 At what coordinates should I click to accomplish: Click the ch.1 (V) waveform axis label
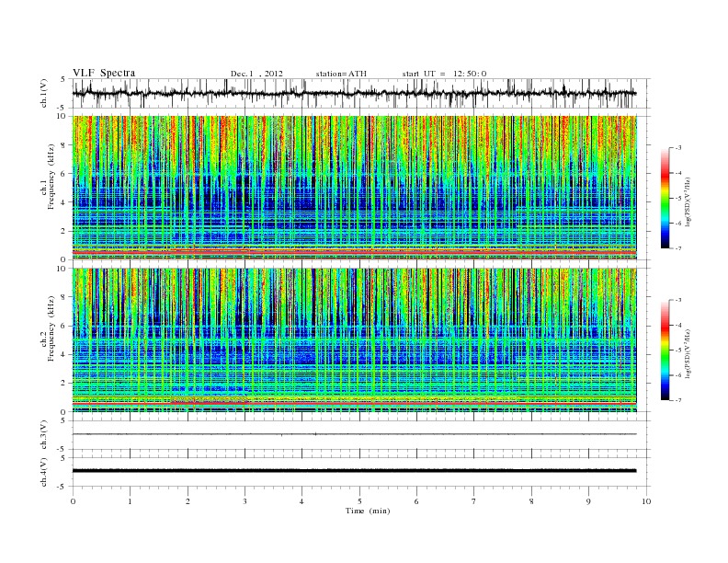coord(43,93)
